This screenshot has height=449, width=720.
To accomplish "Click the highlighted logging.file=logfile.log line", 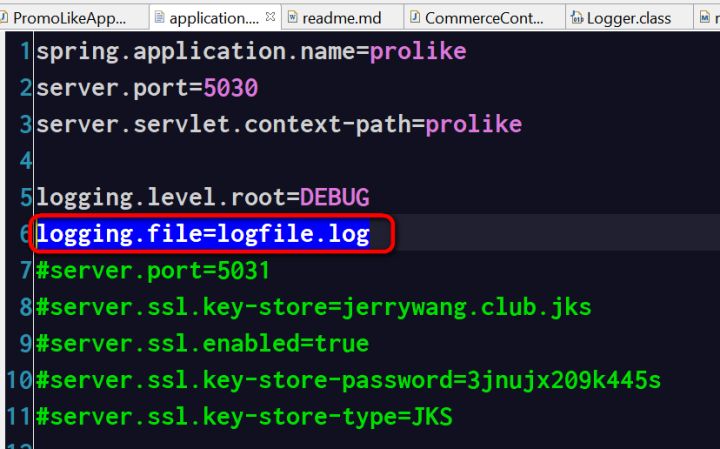I will [x=203, y=234].
